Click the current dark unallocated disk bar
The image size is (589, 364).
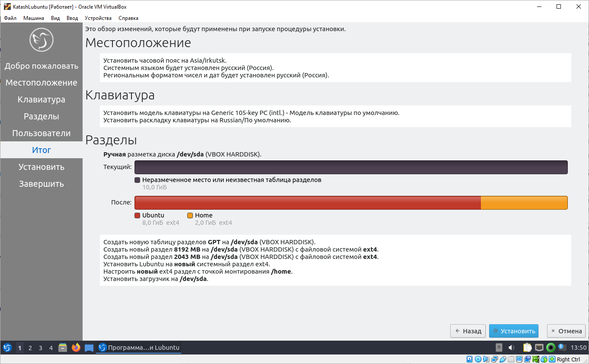pyautogui.click(x=351, y=167)
